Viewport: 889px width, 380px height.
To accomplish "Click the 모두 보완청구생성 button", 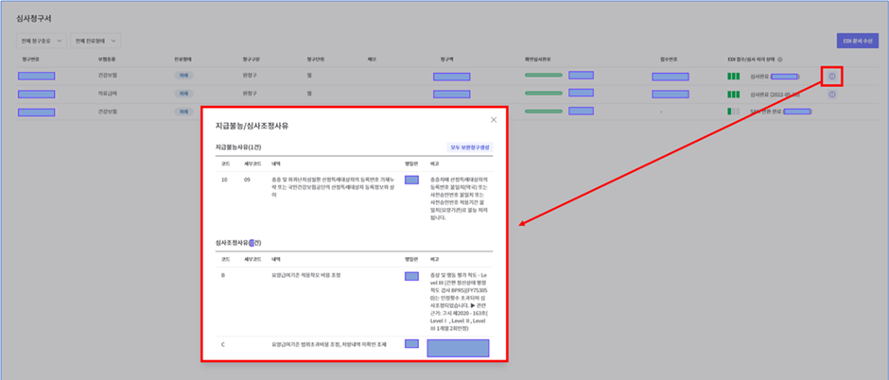I will pos(470,147).
